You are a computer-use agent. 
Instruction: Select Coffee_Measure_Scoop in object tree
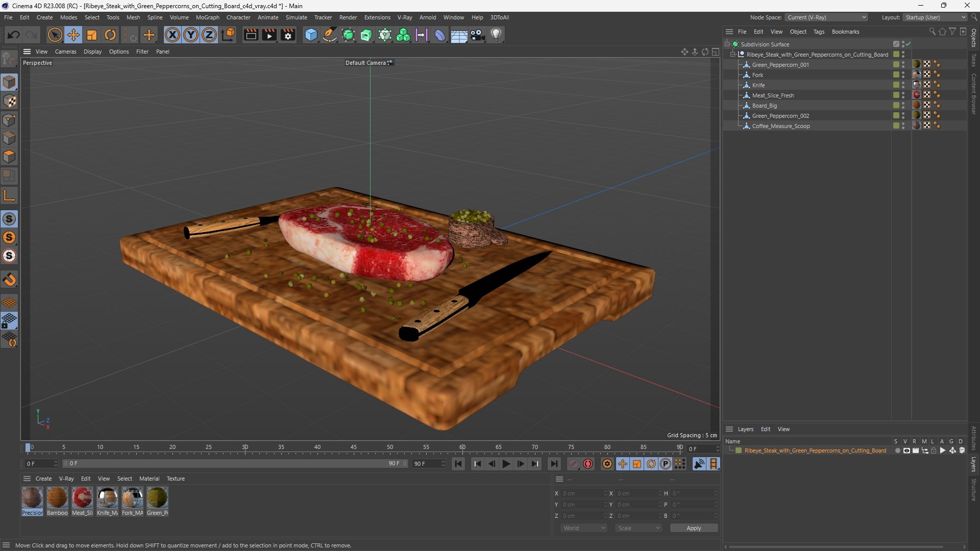pos(781,126)
